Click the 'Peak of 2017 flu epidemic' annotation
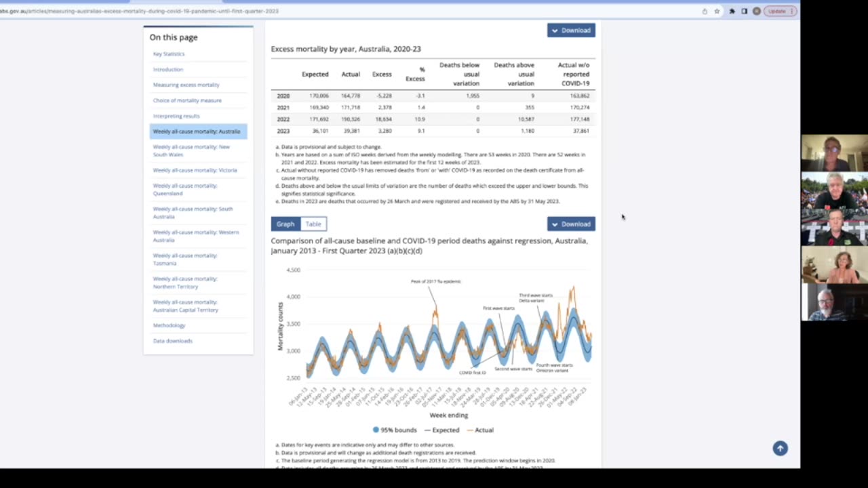 coord(436,281)
